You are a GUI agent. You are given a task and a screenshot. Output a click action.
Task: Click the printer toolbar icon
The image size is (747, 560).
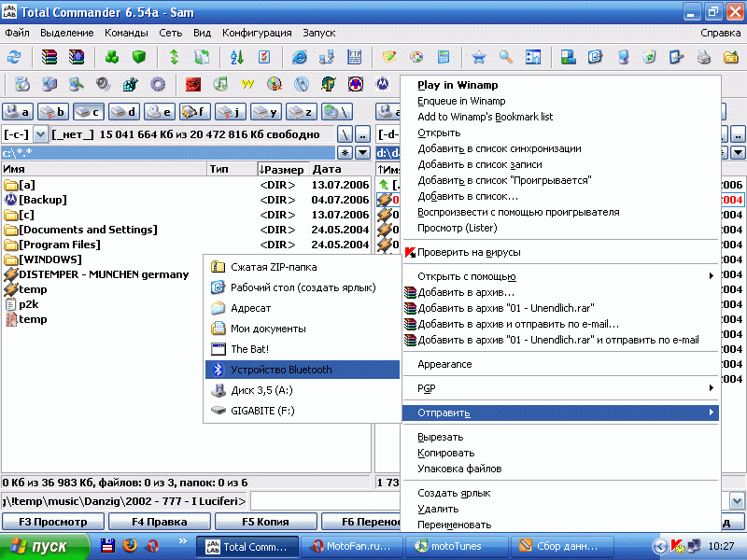(704, 58)
